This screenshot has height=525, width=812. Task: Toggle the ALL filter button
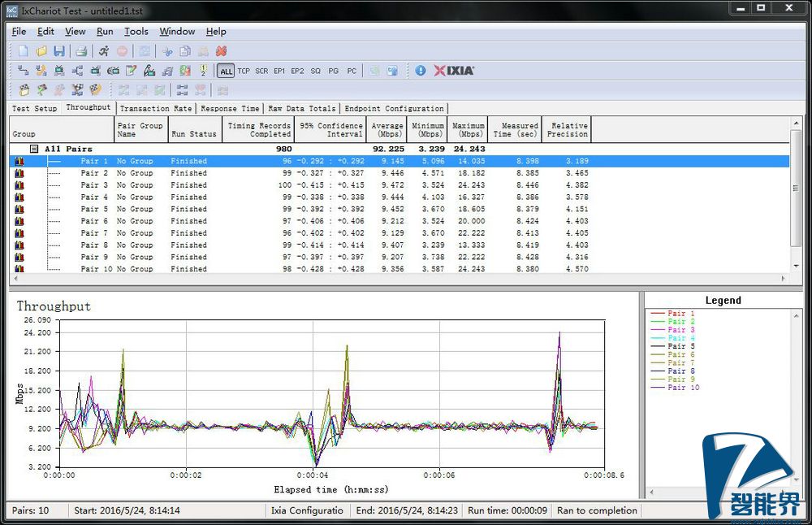(x=225, y=72)
